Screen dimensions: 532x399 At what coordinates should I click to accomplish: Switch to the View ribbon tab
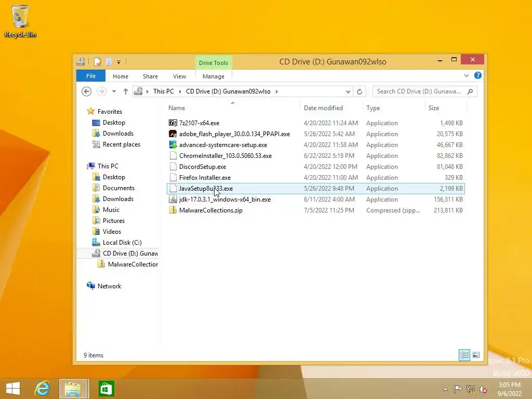[179, 76]
